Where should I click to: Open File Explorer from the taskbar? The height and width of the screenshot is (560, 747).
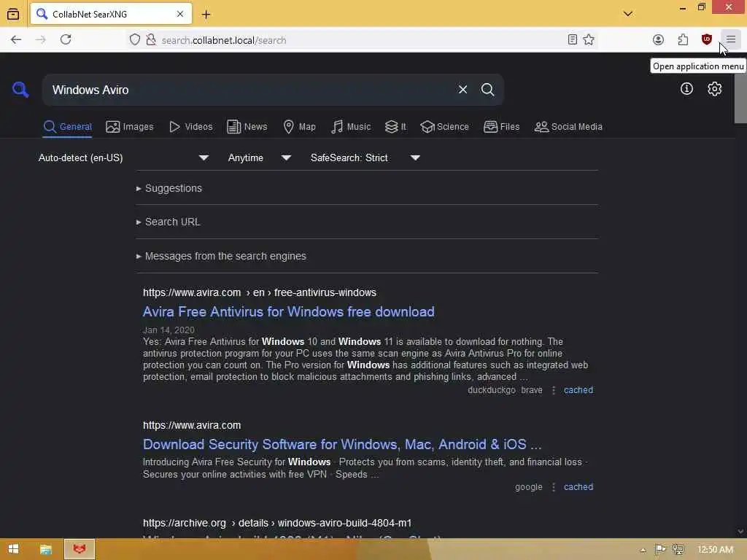(x=46, y=550)
